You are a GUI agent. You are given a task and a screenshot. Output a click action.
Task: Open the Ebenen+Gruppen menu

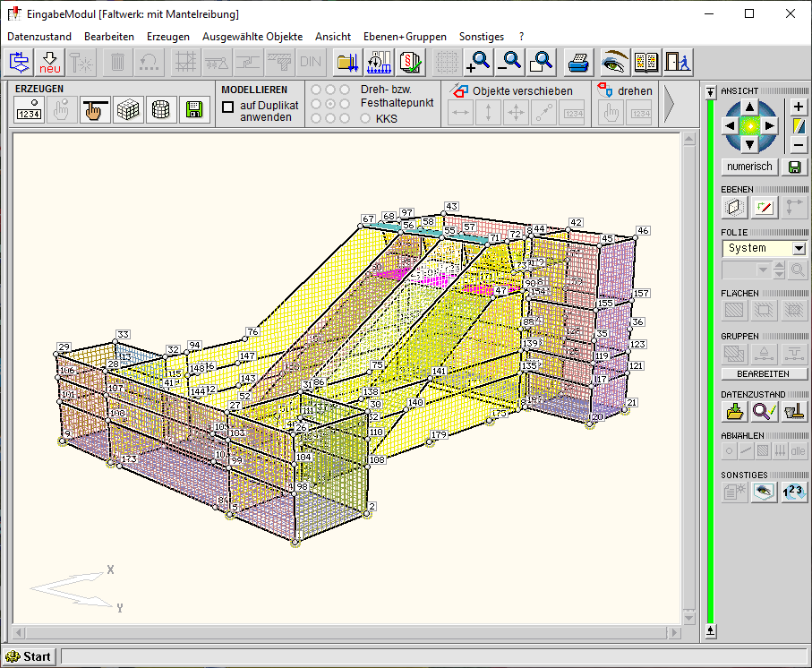405,37
